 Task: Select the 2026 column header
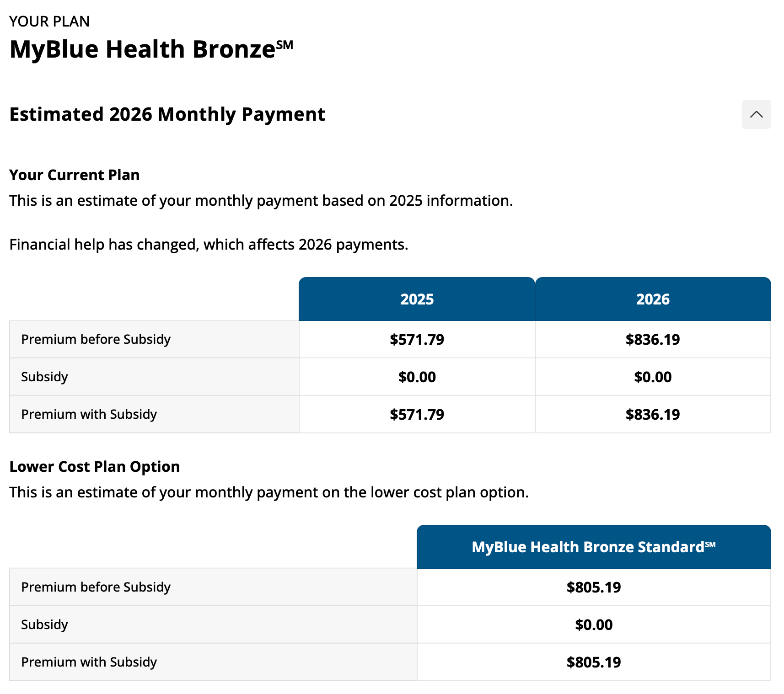point(653,299)
